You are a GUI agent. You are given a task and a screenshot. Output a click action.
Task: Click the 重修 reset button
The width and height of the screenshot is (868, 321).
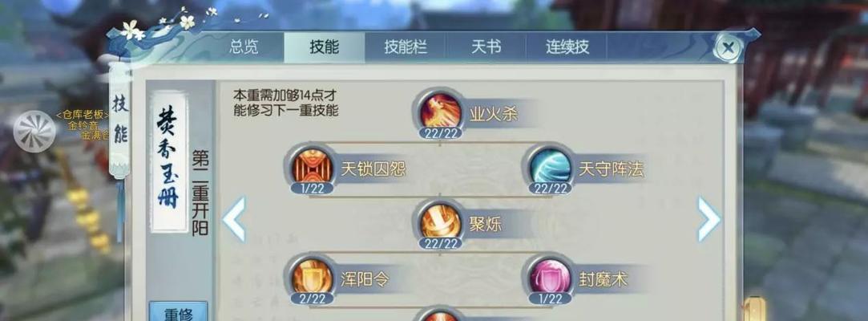[x=178, y=311]
